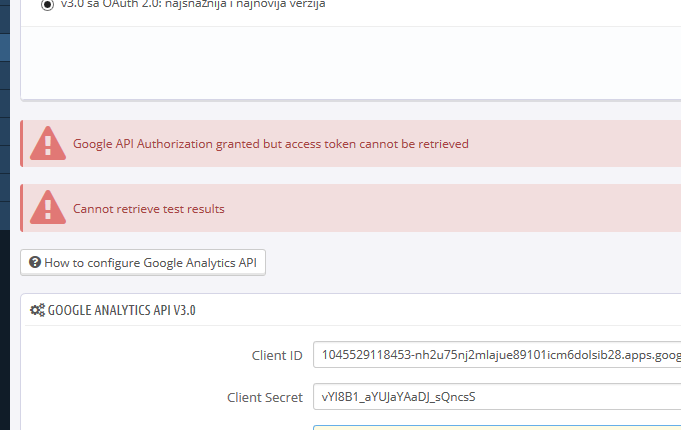
Task: Click the warning icon beside Google API Authorization error
Action: [x=48, y=143]
